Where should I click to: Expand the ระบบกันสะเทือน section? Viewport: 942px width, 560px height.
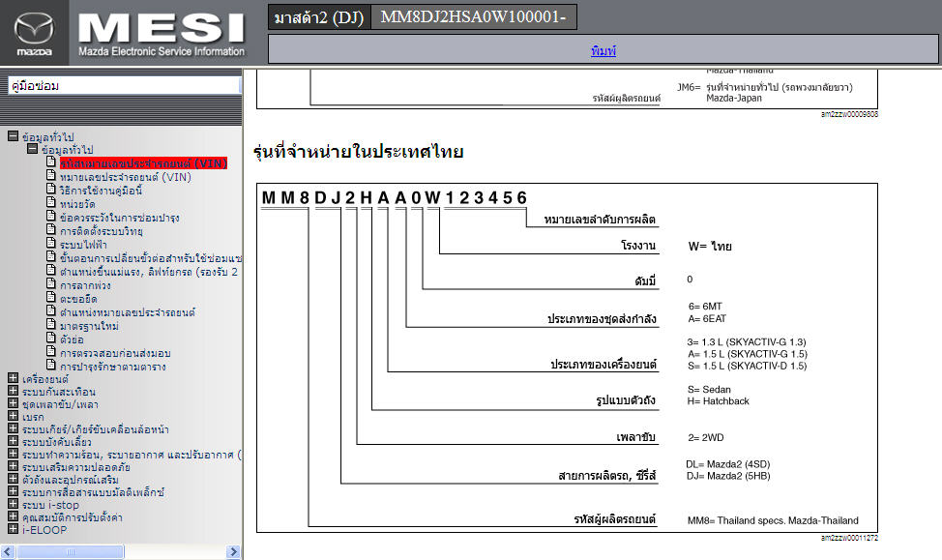[13, 391]
